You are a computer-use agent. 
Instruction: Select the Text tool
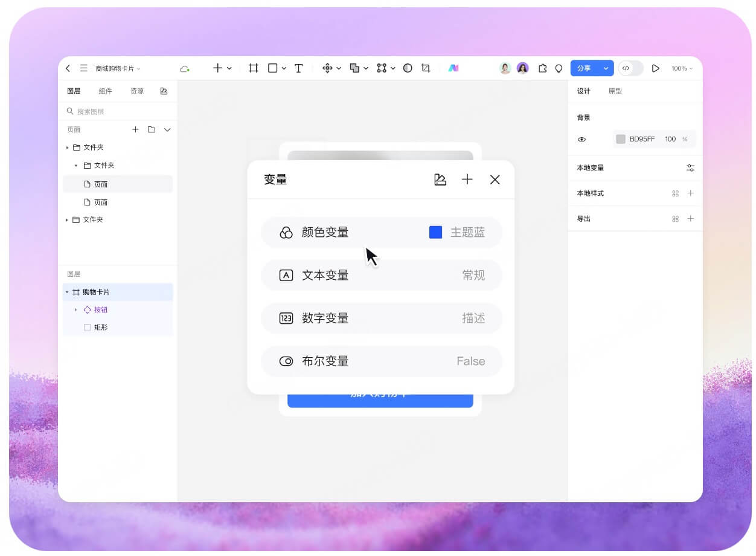pos(298,68)
